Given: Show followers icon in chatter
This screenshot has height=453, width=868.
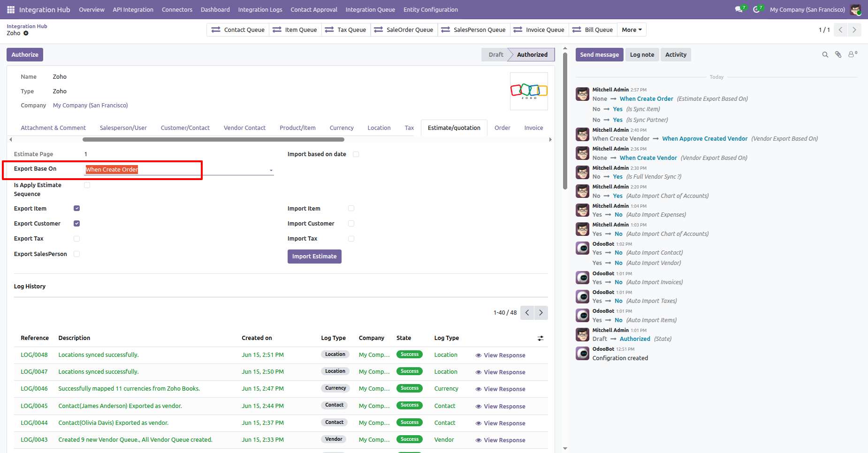Looking at the screenshot, I should pos(853,54).
